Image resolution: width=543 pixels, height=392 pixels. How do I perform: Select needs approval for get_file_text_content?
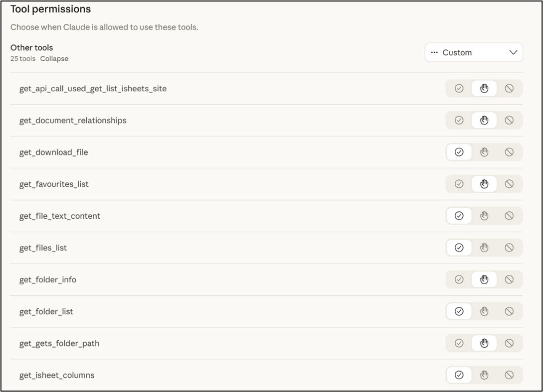pos(484,216)
